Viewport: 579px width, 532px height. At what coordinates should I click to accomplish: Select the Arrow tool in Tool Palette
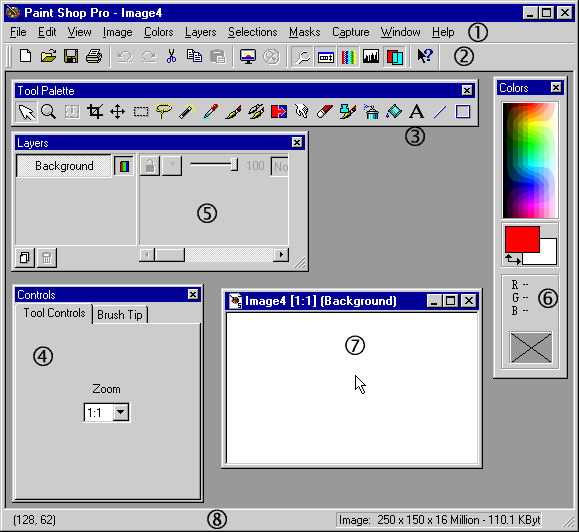pos(27,112)
